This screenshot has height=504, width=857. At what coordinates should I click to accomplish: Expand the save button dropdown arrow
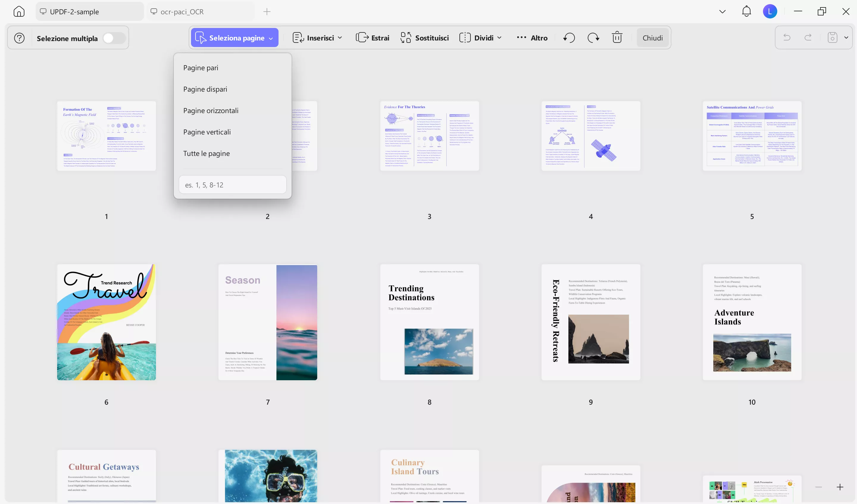(x=847, y=37)
